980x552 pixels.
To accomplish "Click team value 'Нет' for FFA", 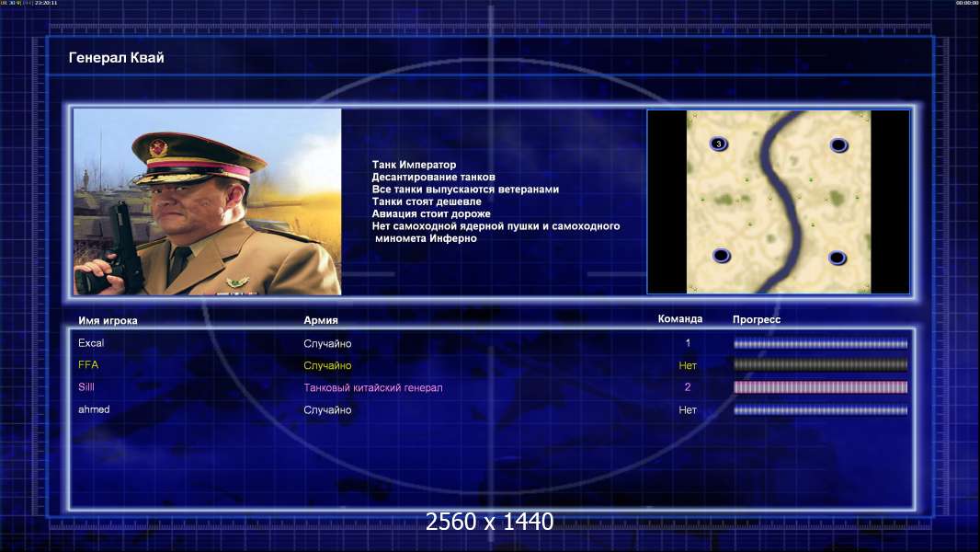I will pos(688,366).
